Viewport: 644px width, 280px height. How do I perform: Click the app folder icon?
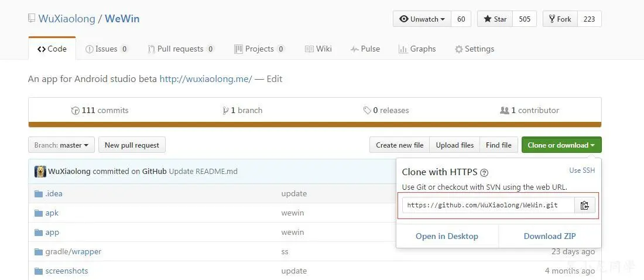39,233
